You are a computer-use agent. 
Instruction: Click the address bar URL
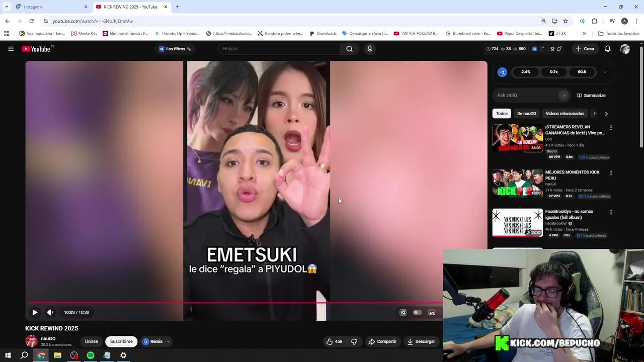tap(93, 21)
